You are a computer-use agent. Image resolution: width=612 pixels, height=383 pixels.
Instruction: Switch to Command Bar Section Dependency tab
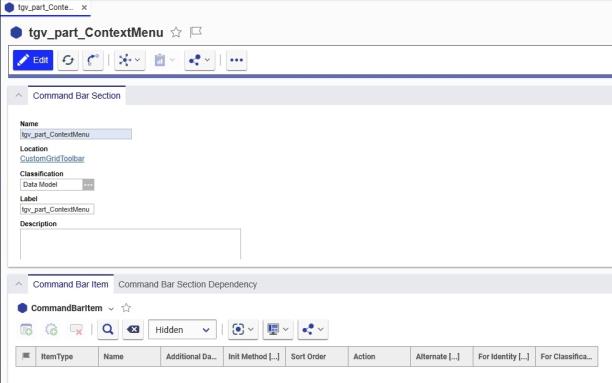188,284
